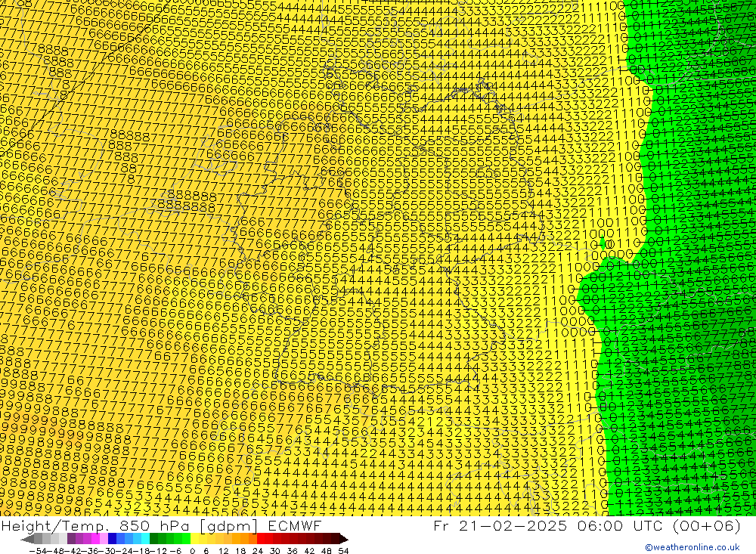Click the '54' label at the scale's right end
The height and width of the screenshot is (554, 756).
pyautogui.click(x=343, y=551)
